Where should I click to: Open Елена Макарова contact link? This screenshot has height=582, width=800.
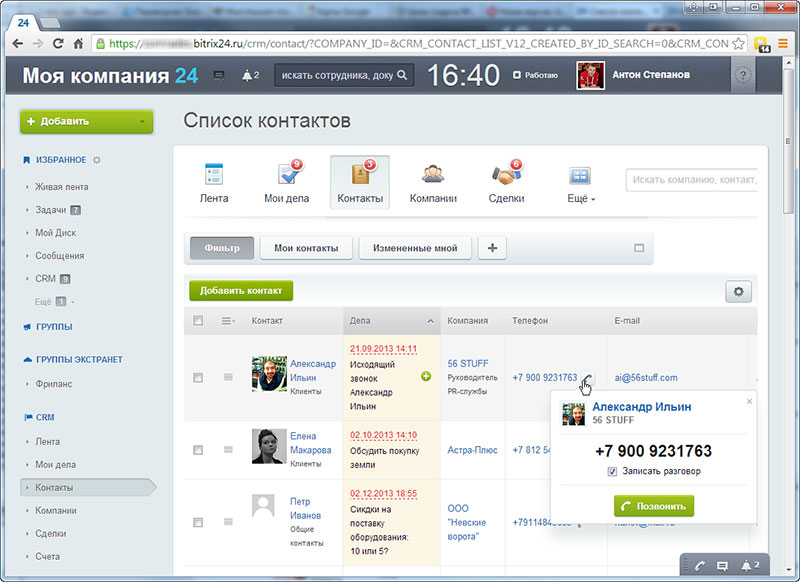[x=311, y=443]
